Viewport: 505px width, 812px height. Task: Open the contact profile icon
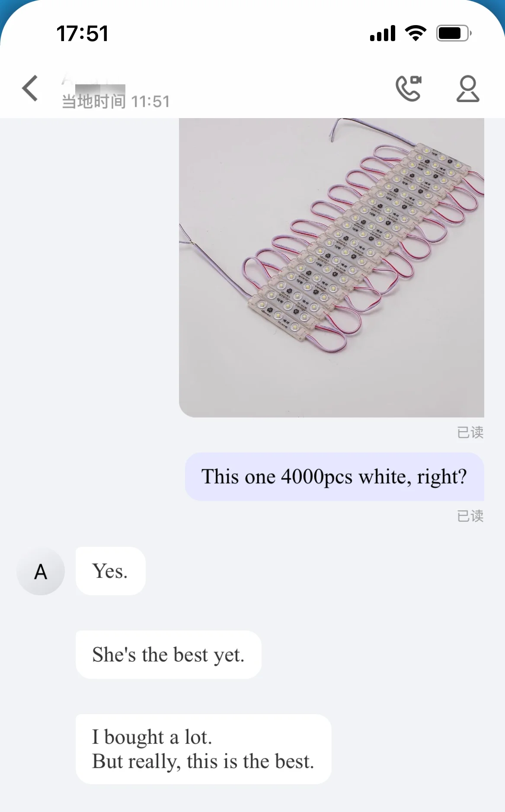click(468, 89)
